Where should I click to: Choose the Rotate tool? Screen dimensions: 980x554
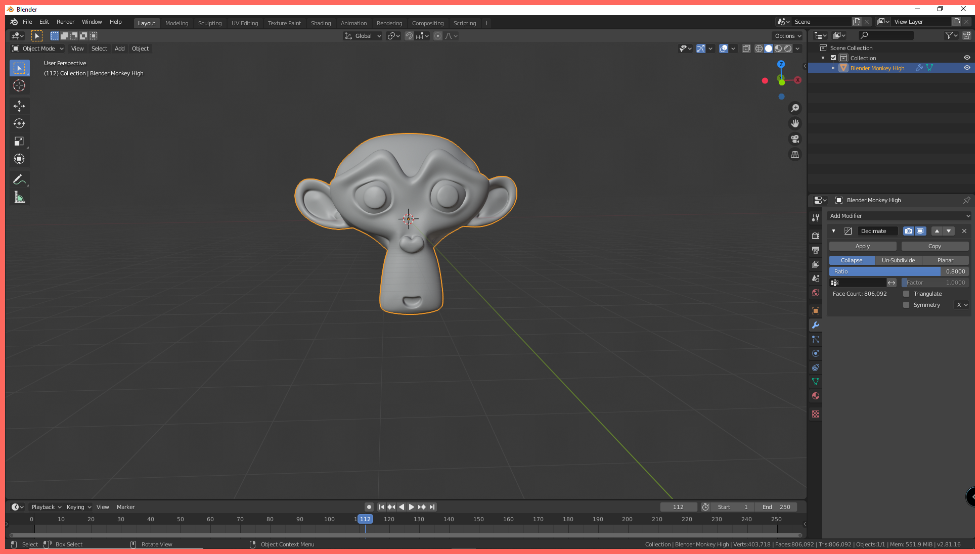(x=19, y=124)
